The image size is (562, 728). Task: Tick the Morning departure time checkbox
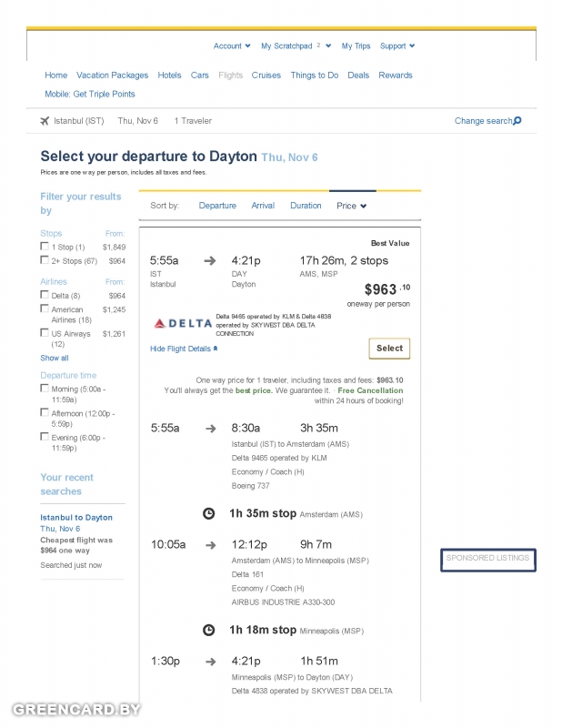(x=45, y=389)
